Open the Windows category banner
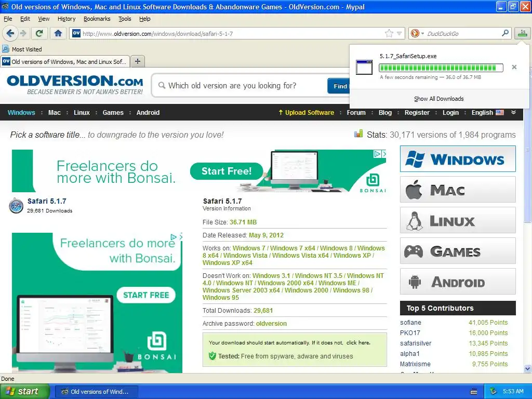 458,159
